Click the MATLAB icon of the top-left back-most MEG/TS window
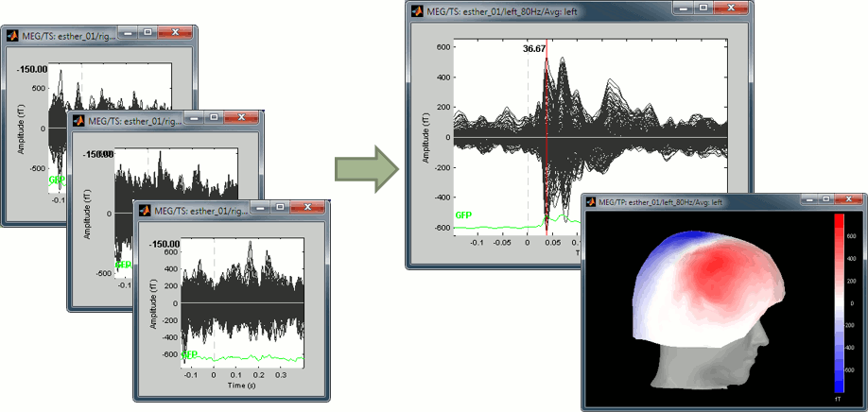This screenshot has width=868, height=412. (13, 37)
